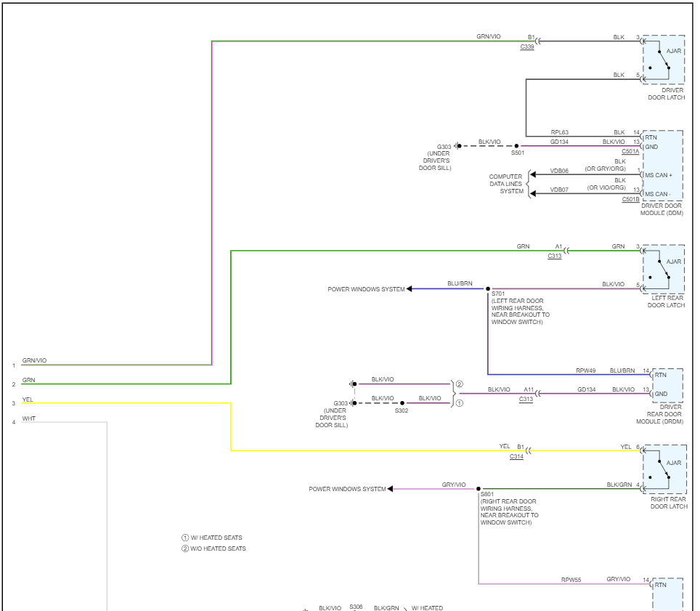Select the Computer Data Lines System label
This screenshot has width=700, height=611.
[x=505, y=184]
